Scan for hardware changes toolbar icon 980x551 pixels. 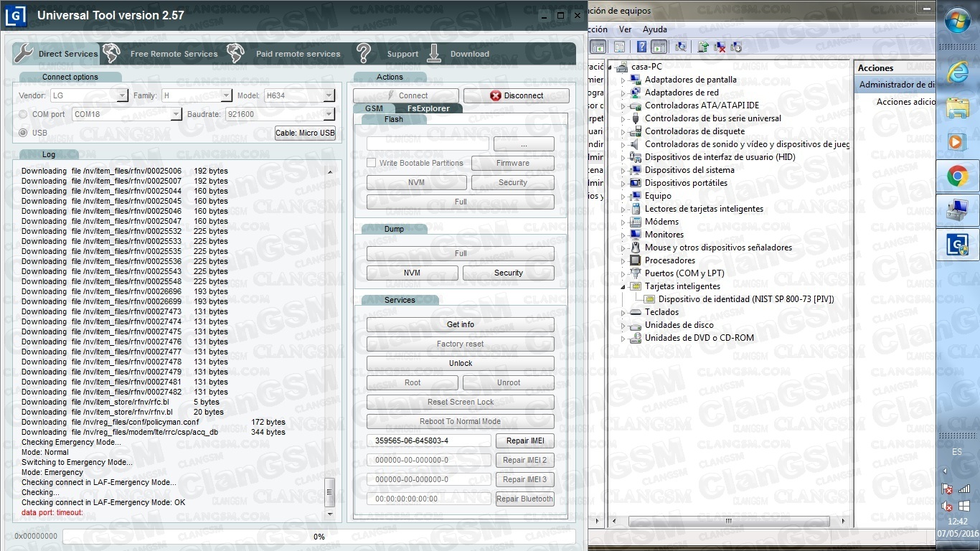point(681,47)
